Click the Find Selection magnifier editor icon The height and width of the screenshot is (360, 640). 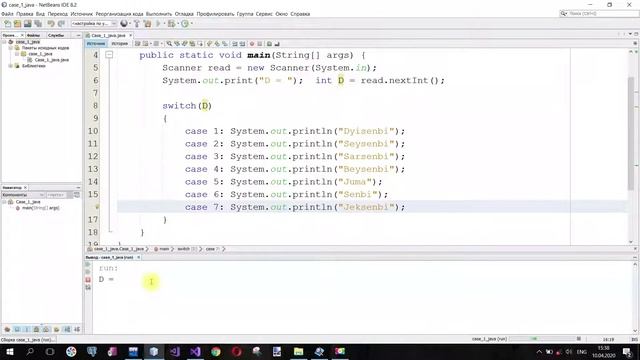pos(169,44)
